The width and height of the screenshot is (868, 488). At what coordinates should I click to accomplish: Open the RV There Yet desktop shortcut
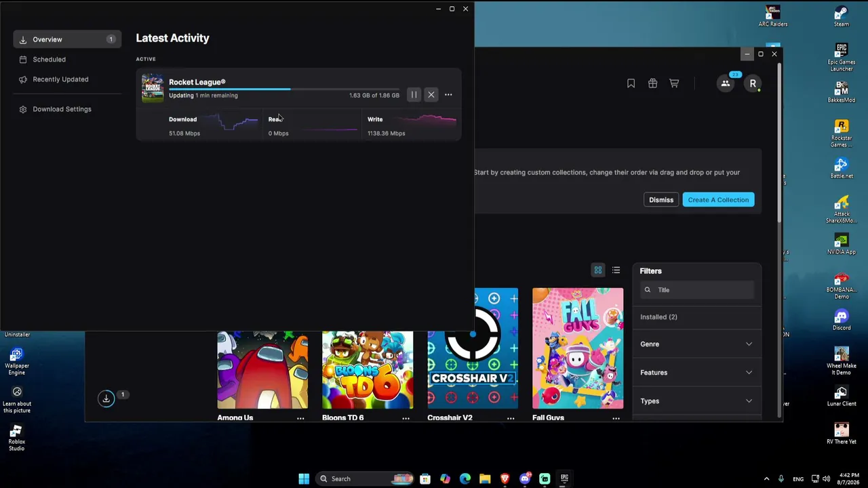pos(842,434)
